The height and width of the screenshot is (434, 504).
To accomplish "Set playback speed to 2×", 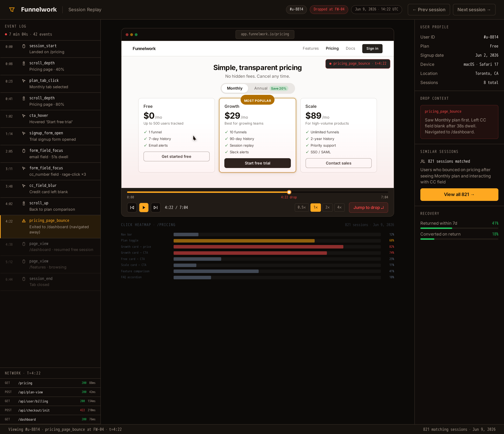I will tap(327, 208).
